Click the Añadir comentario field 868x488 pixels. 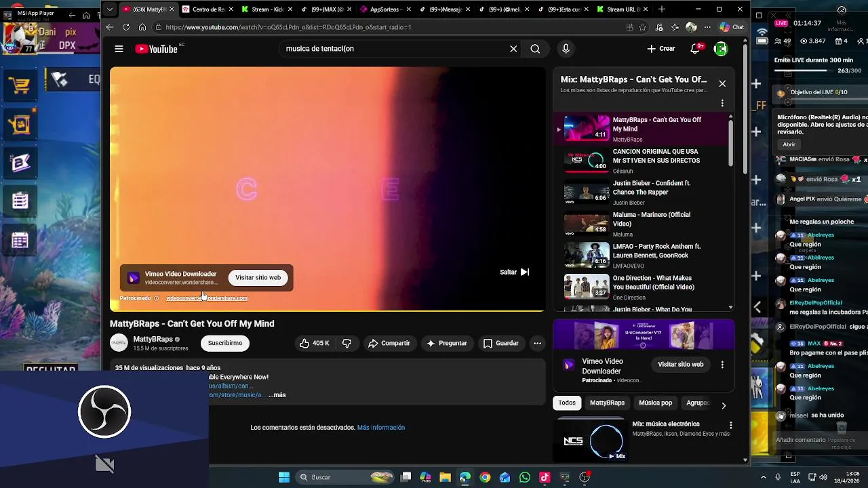[801, 440]
